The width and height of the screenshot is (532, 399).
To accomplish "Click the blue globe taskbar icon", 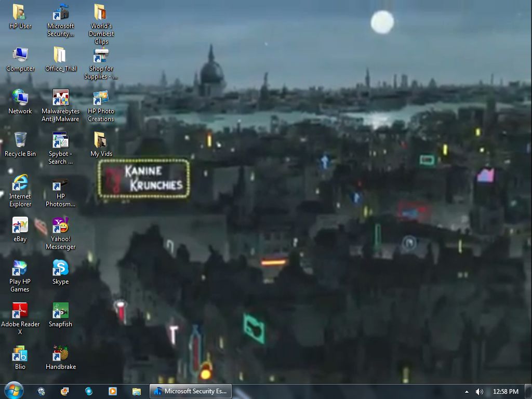I will 88,391.
